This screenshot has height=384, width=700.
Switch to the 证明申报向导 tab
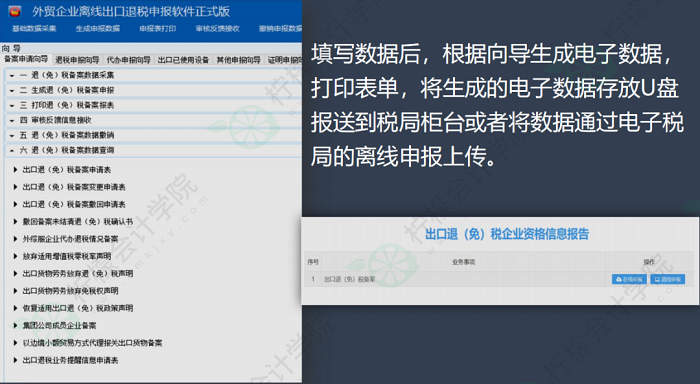click(284, 60)
